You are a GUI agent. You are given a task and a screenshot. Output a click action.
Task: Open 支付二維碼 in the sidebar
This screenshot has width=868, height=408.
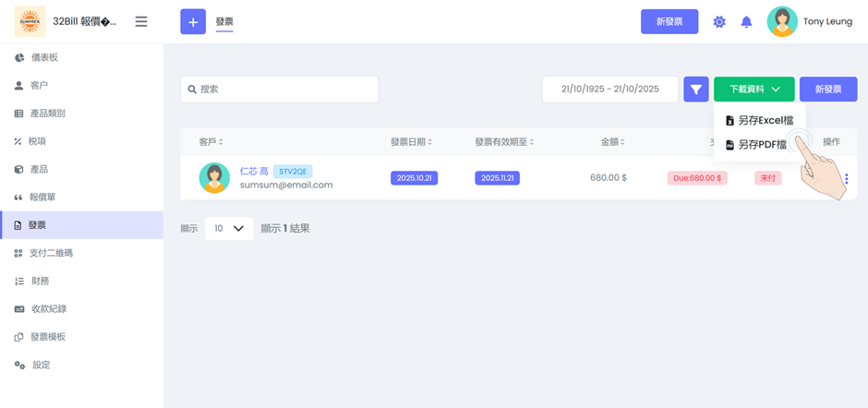[x=51, y=253]
